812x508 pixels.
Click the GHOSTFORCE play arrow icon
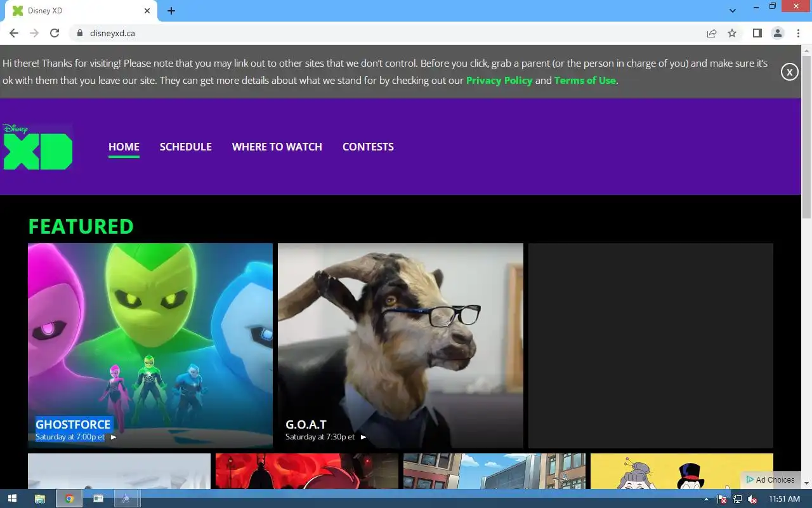pyautogui.click(x=114, y=437)
